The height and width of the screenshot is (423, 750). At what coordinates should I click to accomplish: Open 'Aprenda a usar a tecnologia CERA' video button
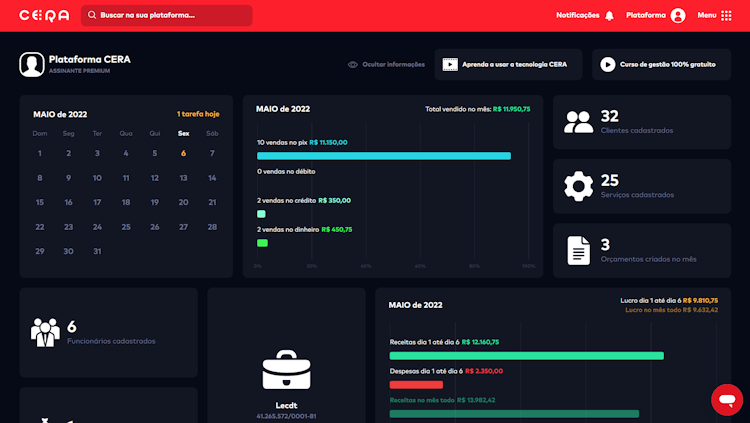[508, 65]
